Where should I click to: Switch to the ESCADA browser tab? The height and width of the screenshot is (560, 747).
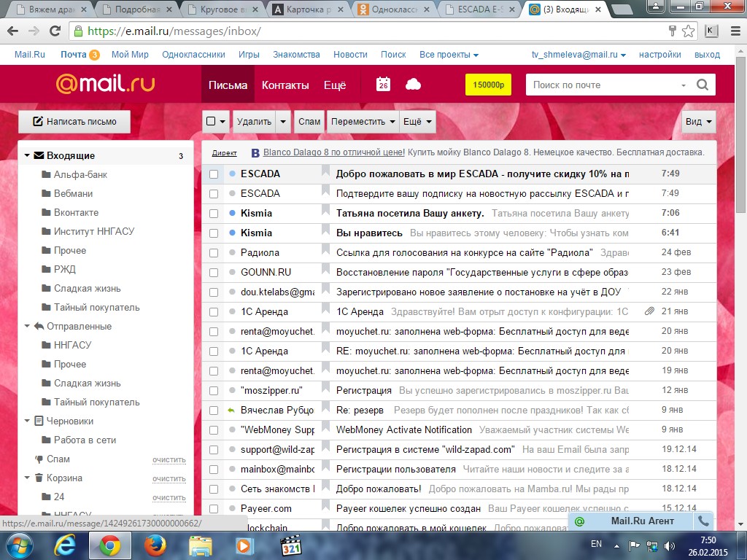click(480, 9)
